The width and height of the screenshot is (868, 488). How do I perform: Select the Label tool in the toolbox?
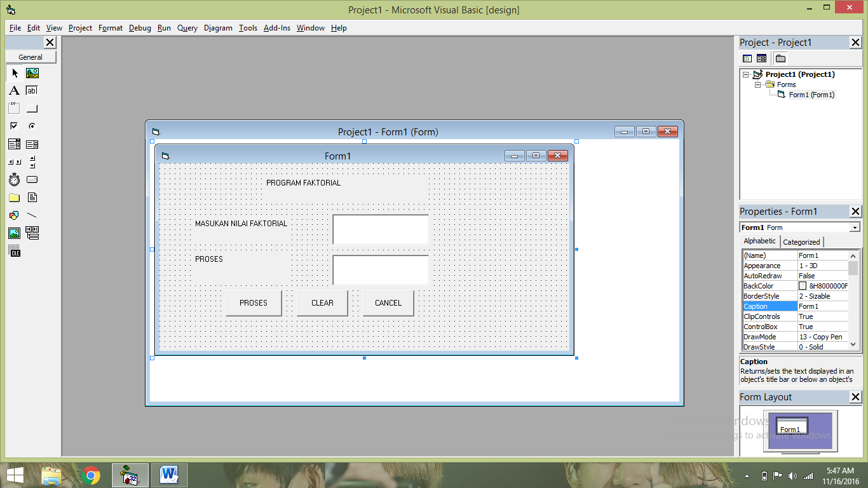coord(14,90)
